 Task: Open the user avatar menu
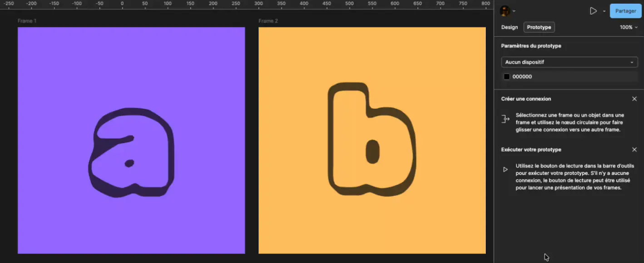(505, 11)
